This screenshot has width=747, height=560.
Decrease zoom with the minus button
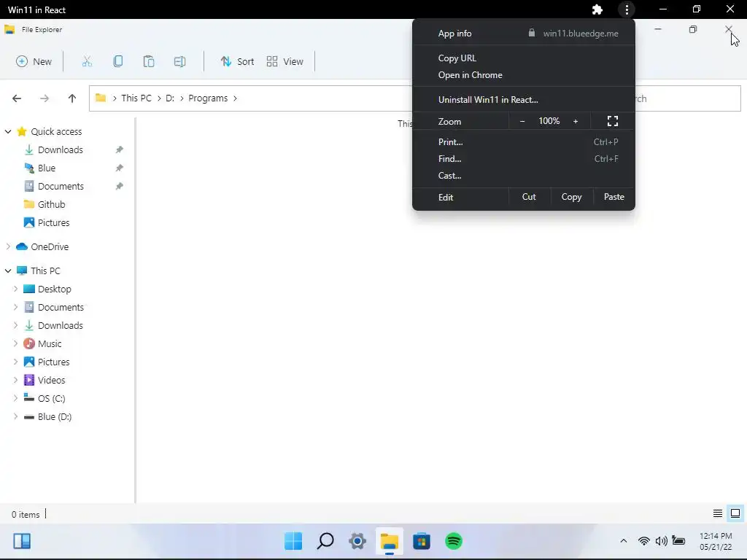(x=522, y=122)
